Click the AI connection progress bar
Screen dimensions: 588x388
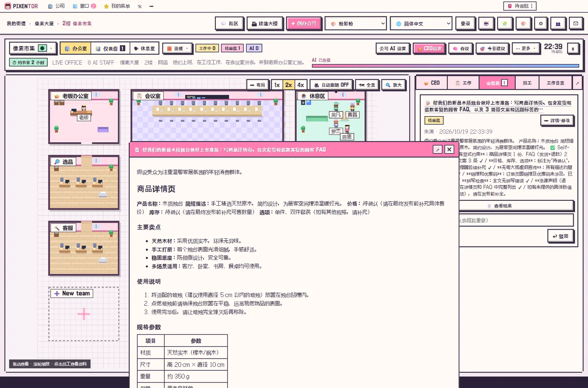pos(445,66)
